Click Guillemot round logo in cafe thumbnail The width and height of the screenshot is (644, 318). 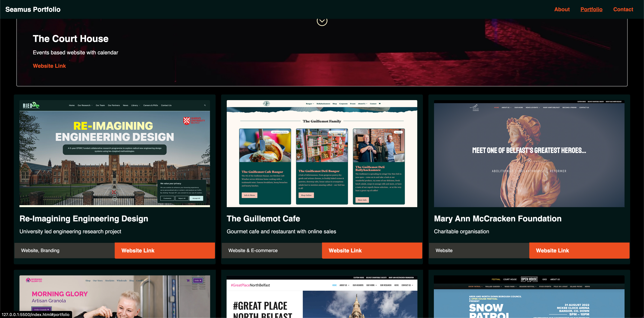(266, 103)
